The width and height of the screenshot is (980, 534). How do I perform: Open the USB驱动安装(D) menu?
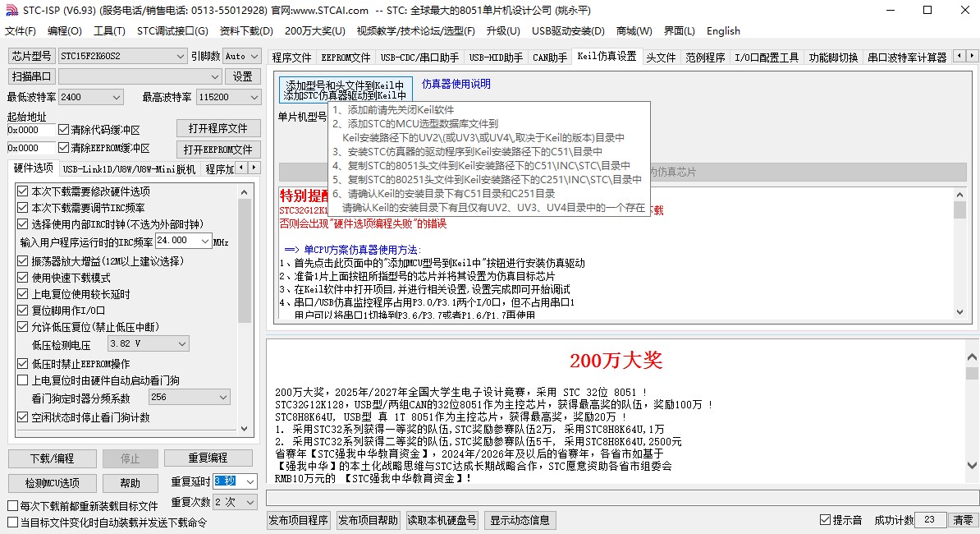tap(568, 30)
